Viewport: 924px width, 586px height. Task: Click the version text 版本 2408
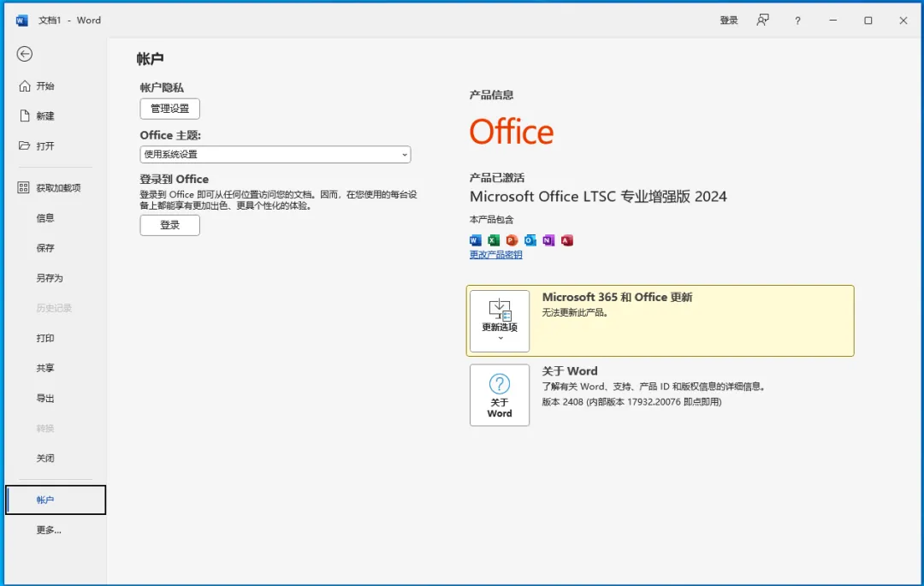point(563,402)
